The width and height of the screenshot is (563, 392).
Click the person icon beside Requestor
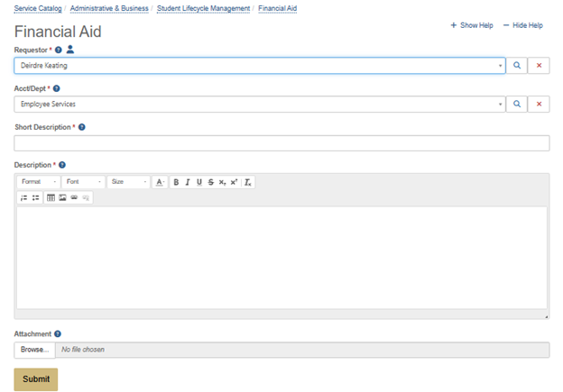coord(70,50)
